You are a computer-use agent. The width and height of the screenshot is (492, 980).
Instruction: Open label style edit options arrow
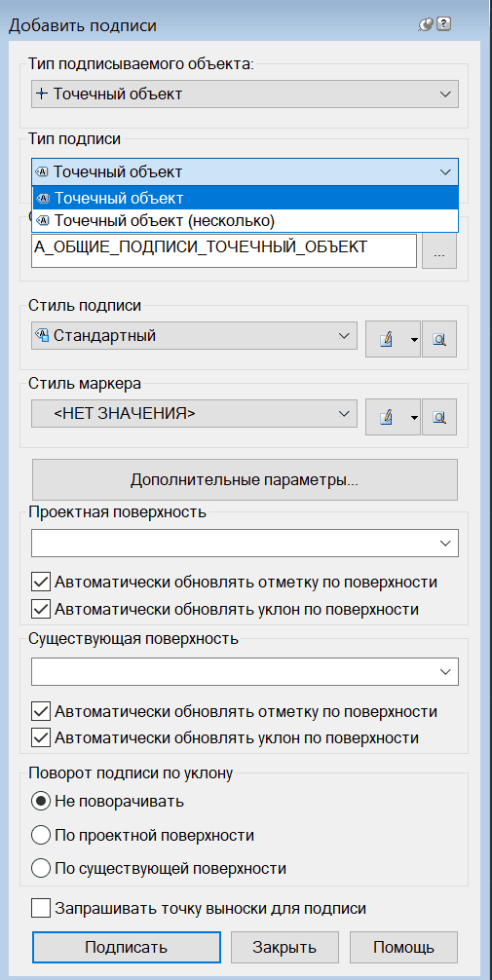(414, 339)
